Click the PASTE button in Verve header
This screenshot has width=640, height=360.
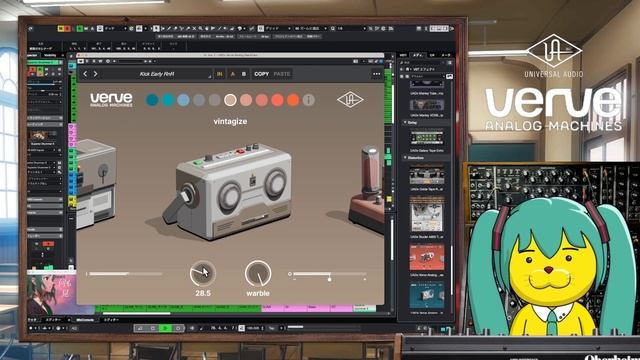point(282,74)
